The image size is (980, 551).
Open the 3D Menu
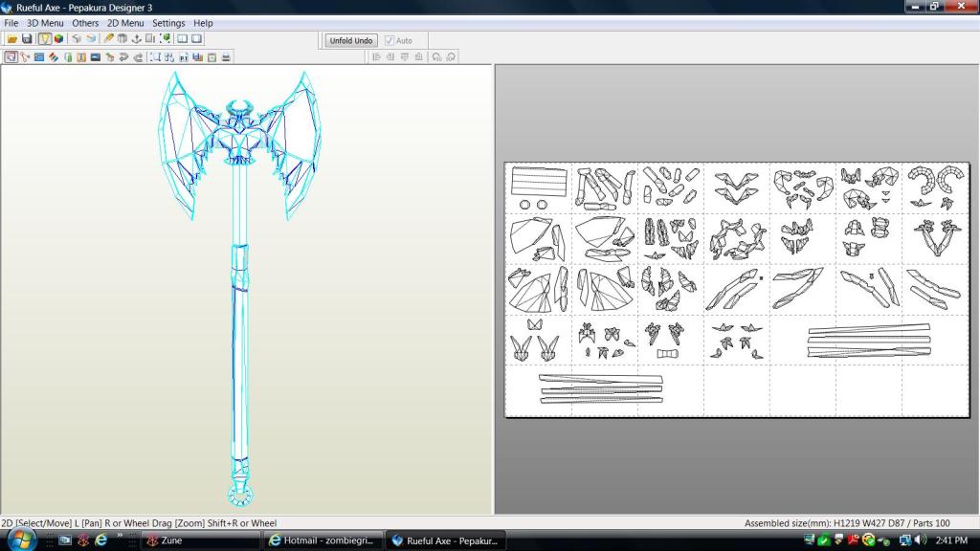[x=45, y=23]
